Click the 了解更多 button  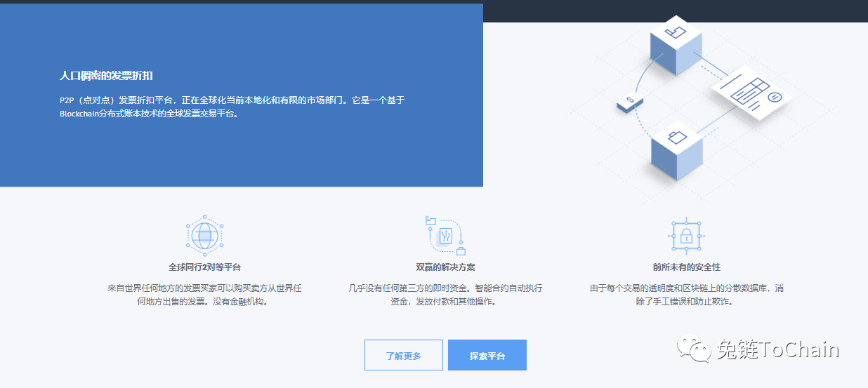[404, 355]
